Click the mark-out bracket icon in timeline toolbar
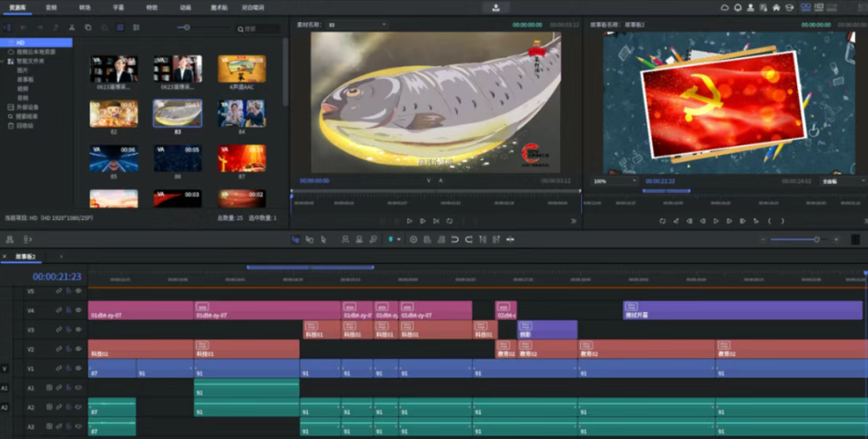 (x=468, y=239)
